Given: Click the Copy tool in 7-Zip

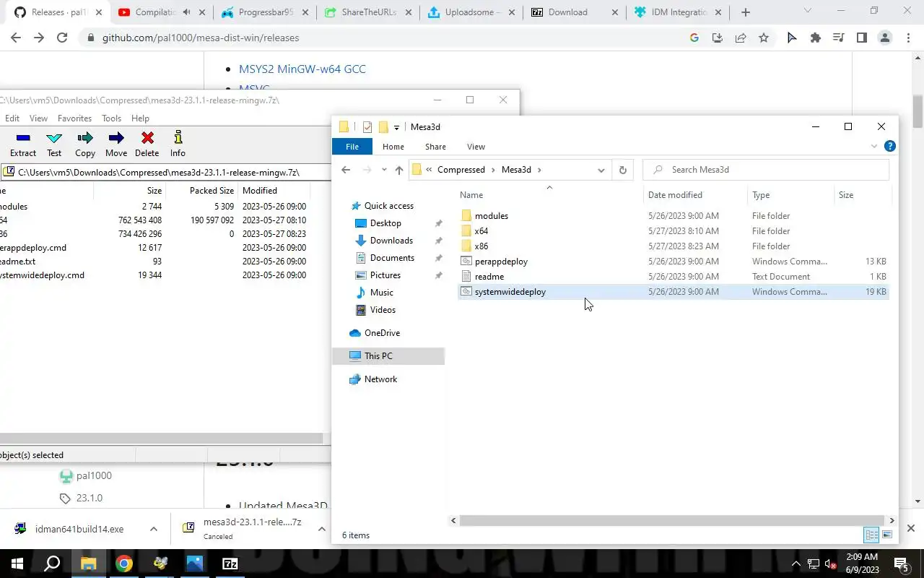Looking at the screenshot, I should [x=85, y=144].
